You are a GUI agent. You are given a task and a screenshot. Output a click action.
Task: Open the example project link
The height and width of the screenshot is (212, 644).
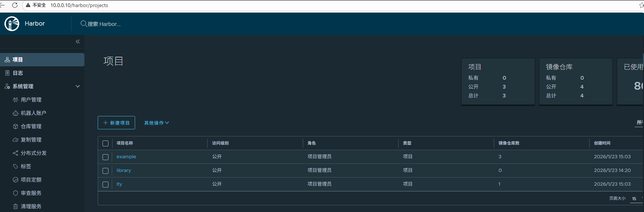[126, 157]
